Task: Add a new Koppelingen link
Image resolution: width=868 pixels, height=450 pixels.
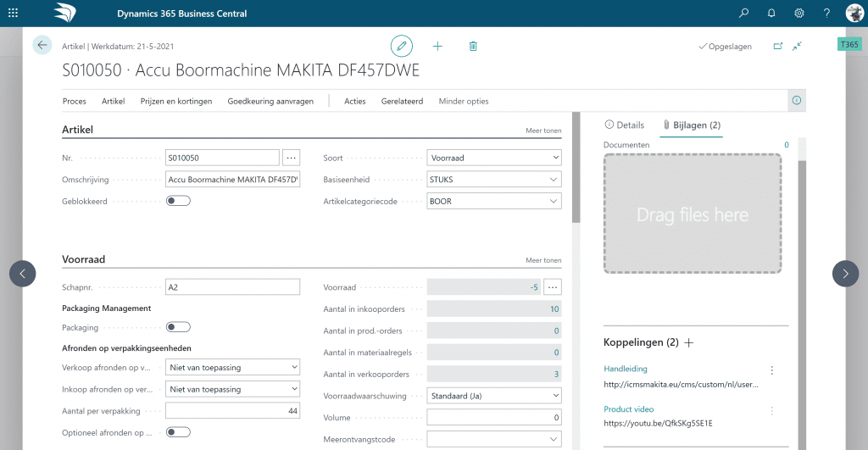Action: (688, 342)
